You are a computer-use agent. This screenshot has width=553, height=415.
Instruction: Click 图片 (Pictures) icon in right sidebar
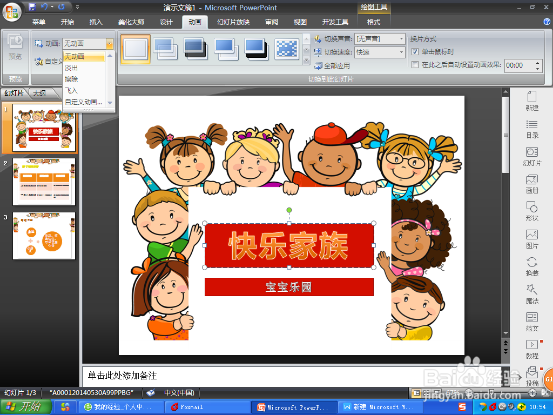532,239
